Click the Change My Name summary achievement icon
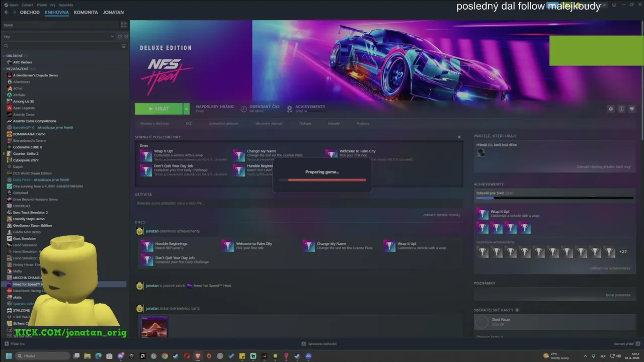This screenshot has height=362, width=644. 238,155
